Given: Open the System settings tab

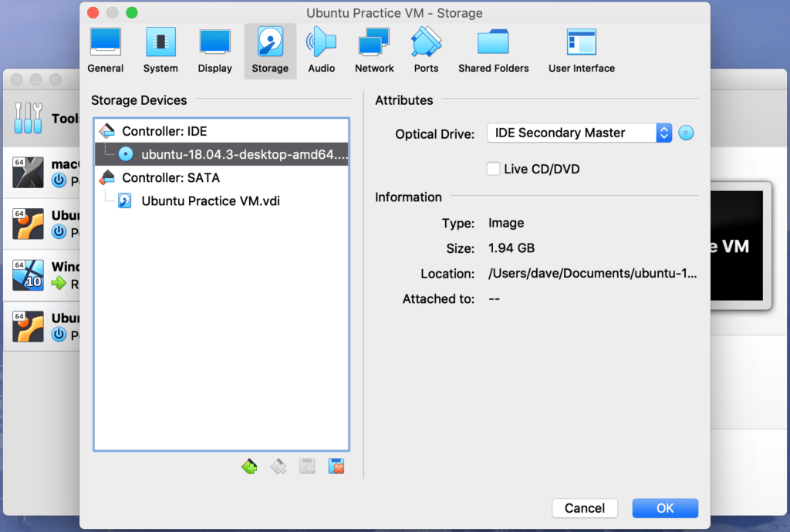Looking at the screenshot, I should [x=160, y=51].
